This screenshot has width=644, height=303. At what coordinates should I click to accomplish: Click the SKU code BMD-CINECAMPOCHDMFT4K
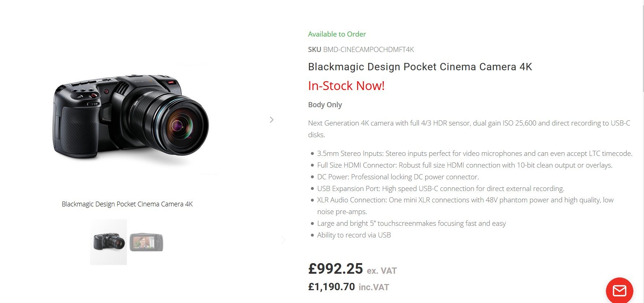click(368, 49)
